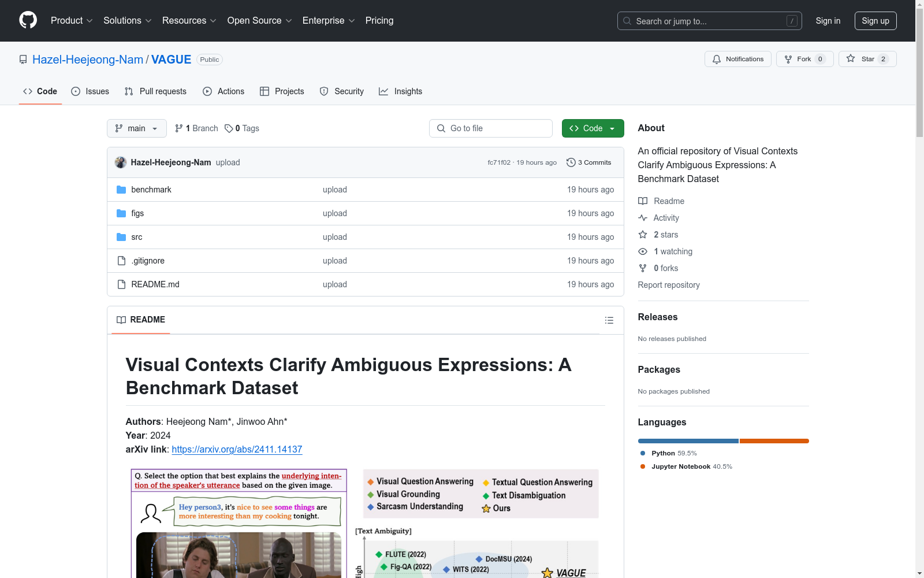The width and height of the screenshot is (924, 578).
Task: Open the arxiv.org/abs/2411.14137 link
Action: click(x=237, y=449)
